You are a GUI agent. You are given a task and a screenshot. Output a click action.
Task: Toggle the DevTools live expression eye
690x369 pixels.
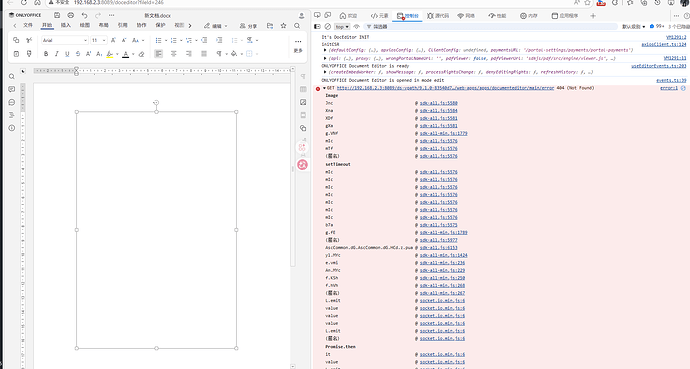356,26
